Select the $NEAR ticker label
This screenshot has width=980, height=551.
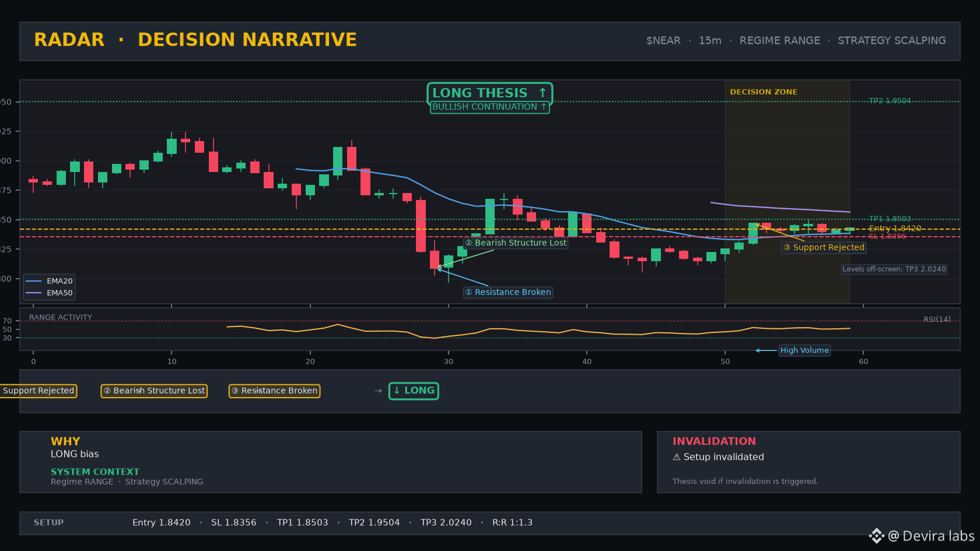click(x=663, y=41)
